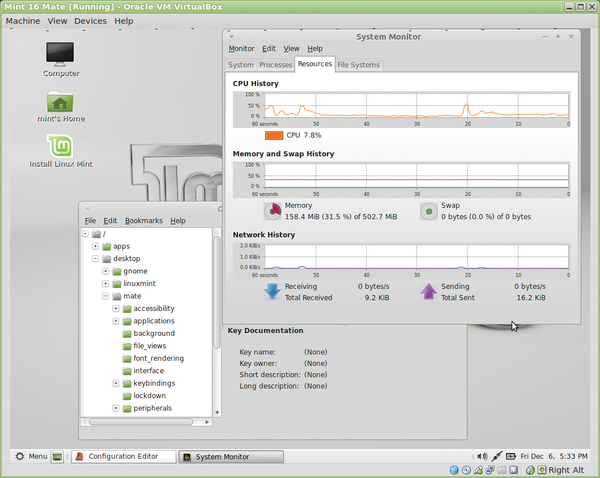The height and width of the screenshot is (478, 600).
Task: Open Configuration Editor's File menu
Action: (90, 221)
